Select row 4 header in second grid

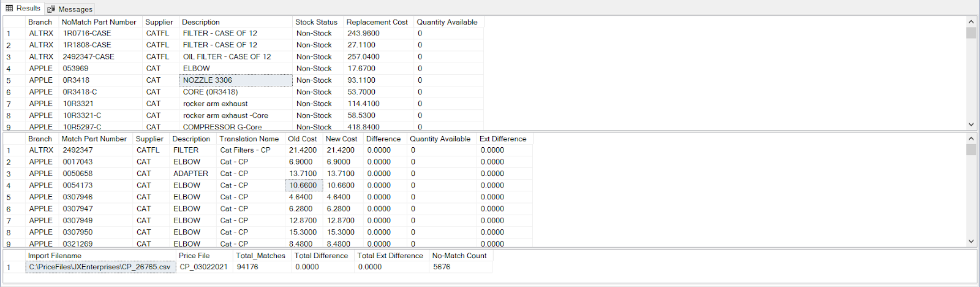(x=14, y=185)
